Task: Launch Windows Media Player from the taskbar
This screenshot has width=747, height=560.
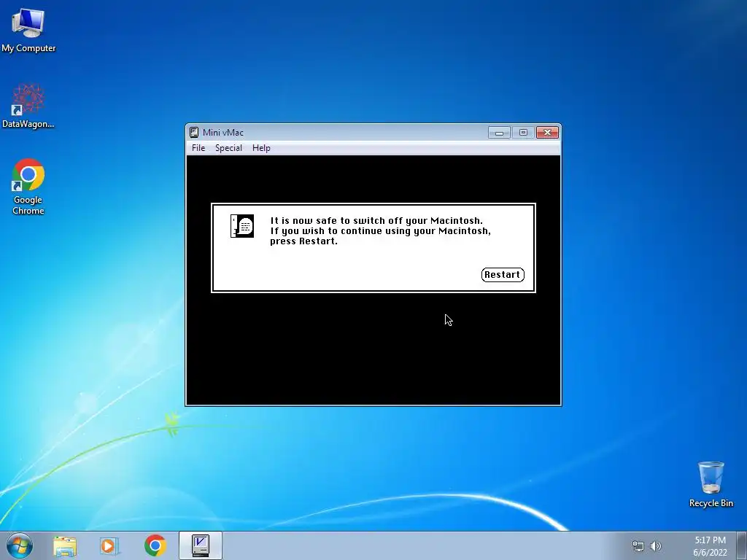Action: pos(109,545)
